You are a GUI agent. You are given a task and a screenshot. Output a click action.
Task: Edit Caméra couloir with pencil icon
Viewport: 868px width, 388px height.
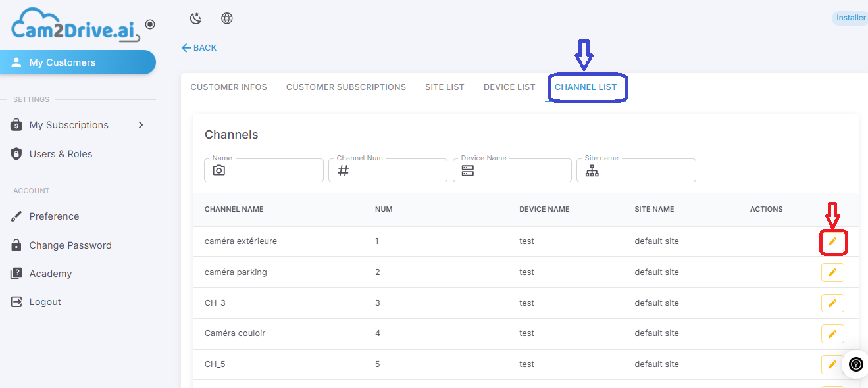point(832,334)
